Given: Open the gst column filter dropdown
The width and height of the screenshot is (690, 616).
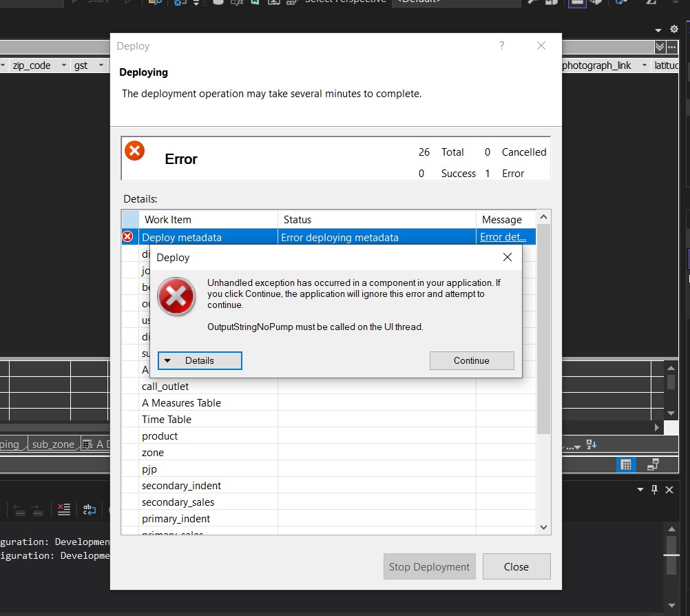Looking at the screenshot, I should tap(101, 65).
